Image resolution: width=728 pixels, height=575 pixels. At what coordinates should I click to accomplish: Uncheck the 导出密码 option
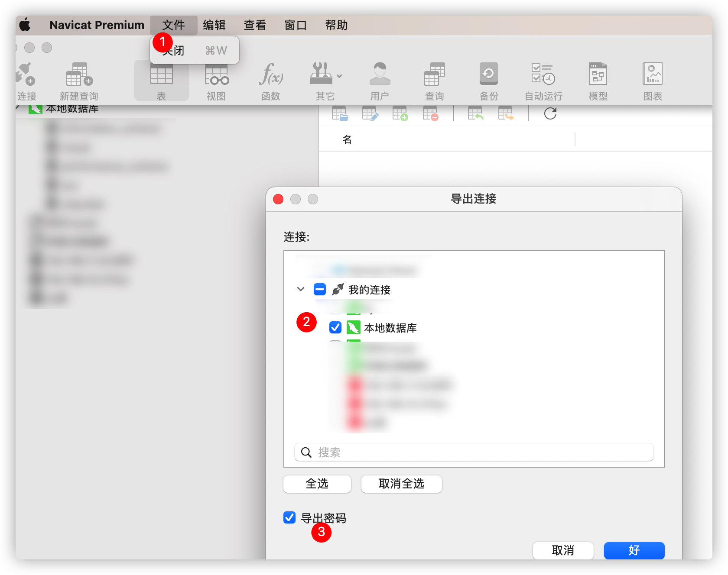(289, 518)
